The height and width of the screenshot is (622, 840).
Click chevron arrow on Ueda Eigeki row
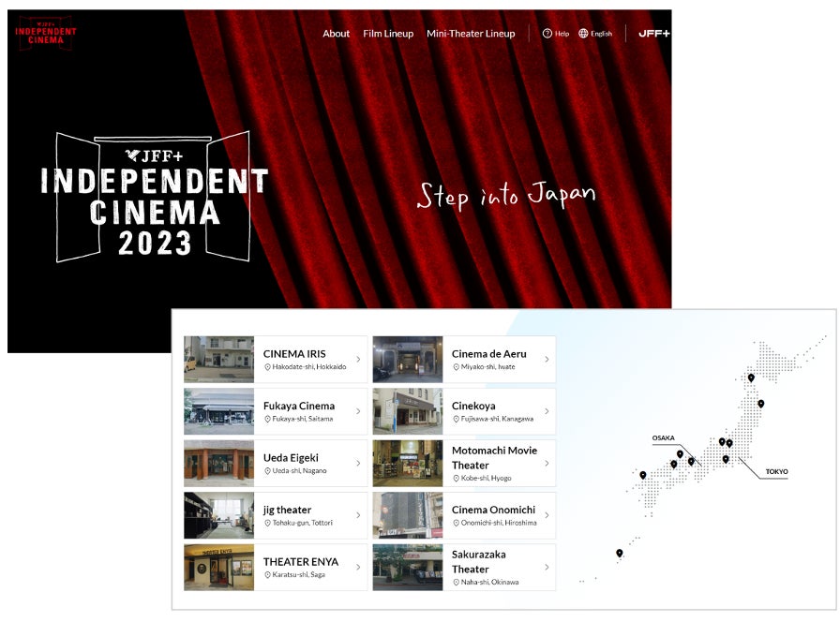click(x=358, y=463)
